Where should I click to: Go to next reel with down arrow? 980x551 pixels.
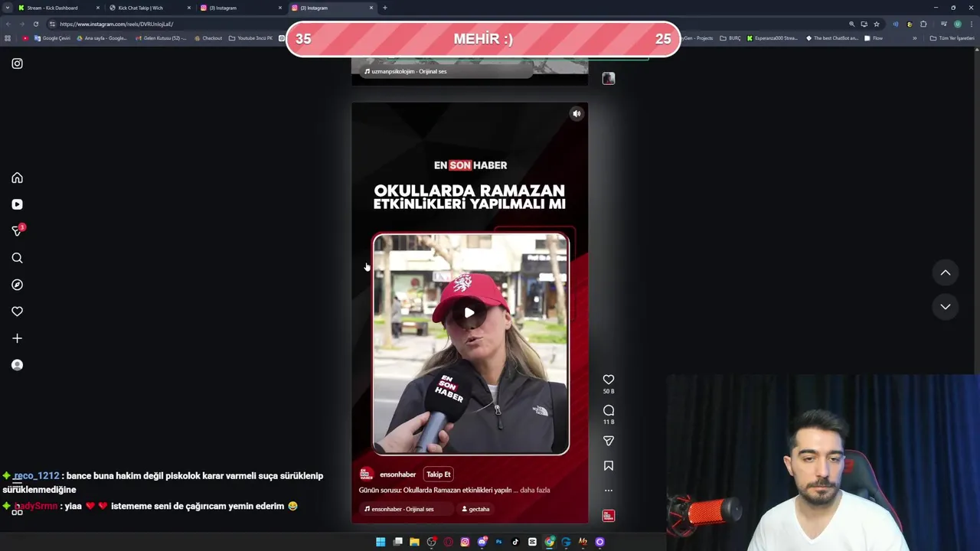click(x=946, y=306)
